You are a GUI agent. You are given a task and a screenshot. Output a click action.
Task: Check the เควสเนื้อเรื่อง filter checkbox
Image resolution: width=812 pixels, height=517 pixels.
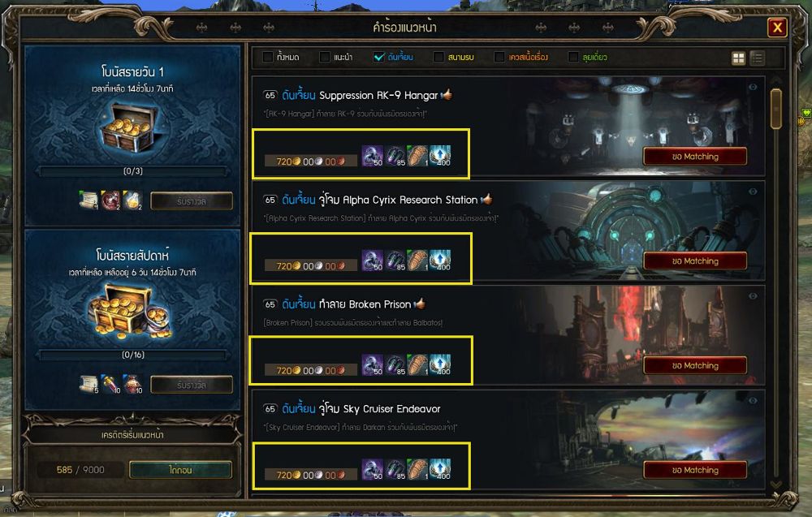tap(499, 57)
